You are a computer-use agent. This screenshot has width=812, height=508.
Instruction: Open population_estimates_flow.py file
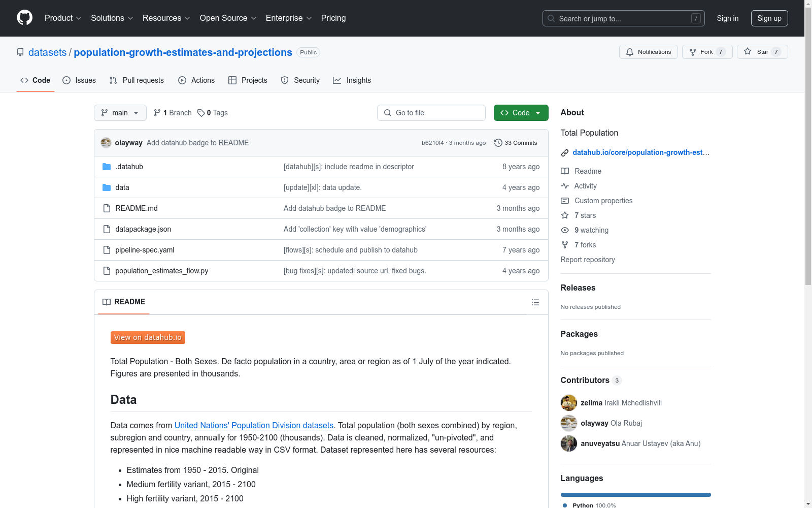pos(161,271)
